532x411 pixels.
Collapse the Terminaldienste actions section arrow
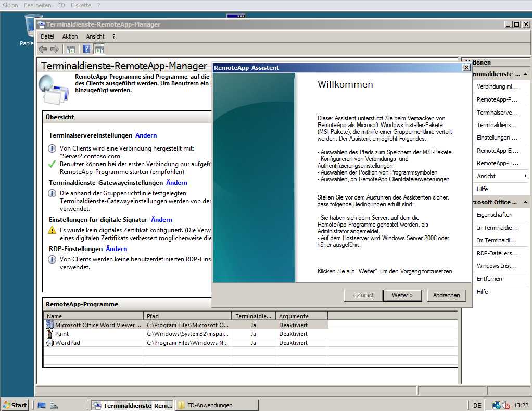click(525, 74)
